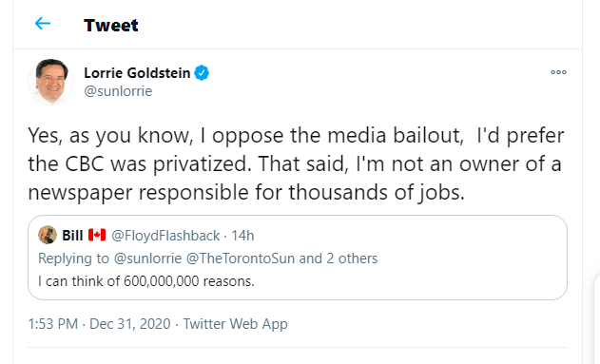600x364 pixels.
Task: Click the Canadian flag emoji
Action: 97,235
